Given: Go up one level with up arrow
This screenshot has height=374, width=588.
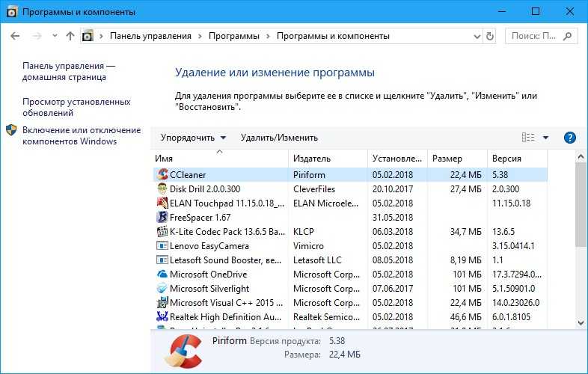Looking at the screenshot, I should pyautogui.click(x=70, y=36).
